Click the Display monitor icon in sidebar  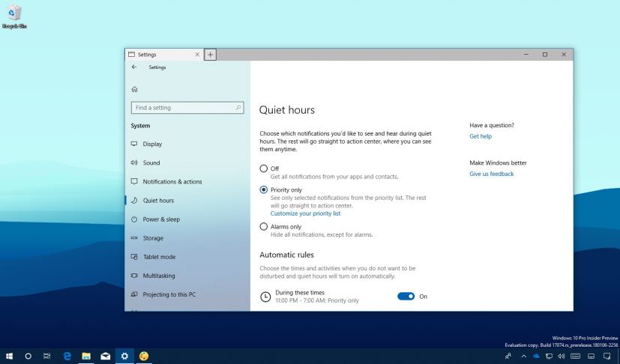point(134,144)
